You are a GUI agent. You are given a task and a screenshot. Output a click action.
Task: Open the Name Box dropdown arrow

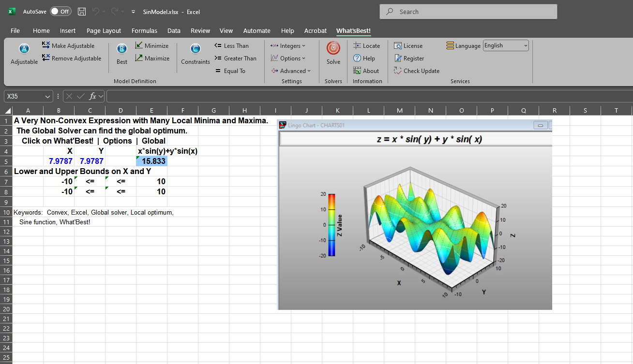tap(47, 96)
